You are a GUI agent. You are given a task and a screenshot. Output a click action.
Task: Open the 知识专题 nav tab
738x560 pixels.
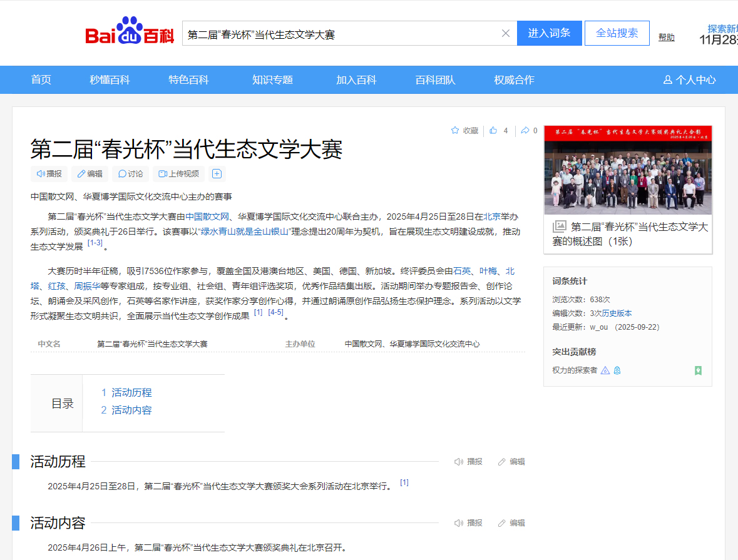coord(272,80)
